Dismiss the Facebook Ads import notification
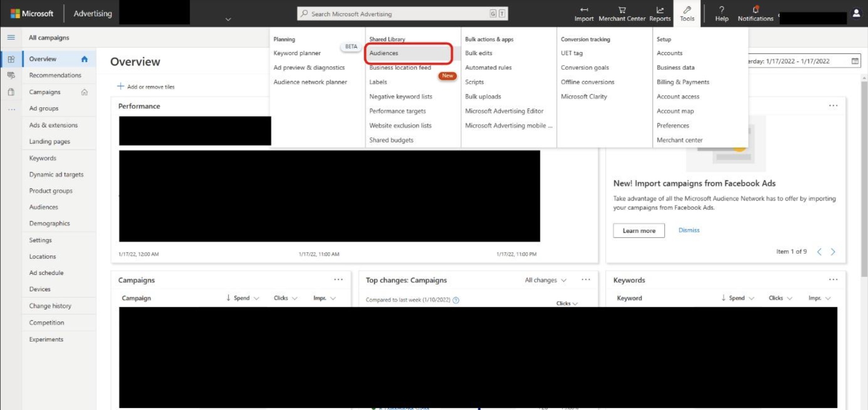 coord(689,230)
